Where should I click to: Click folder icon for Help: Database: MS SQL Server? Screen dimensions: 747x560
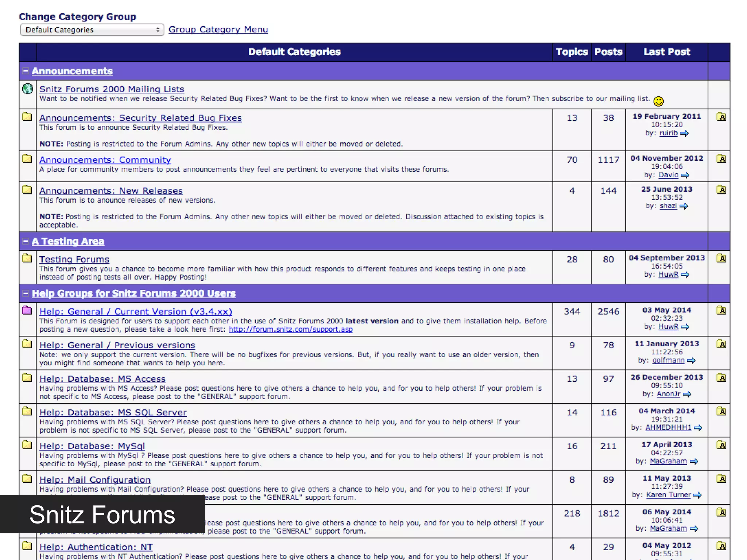27,411
